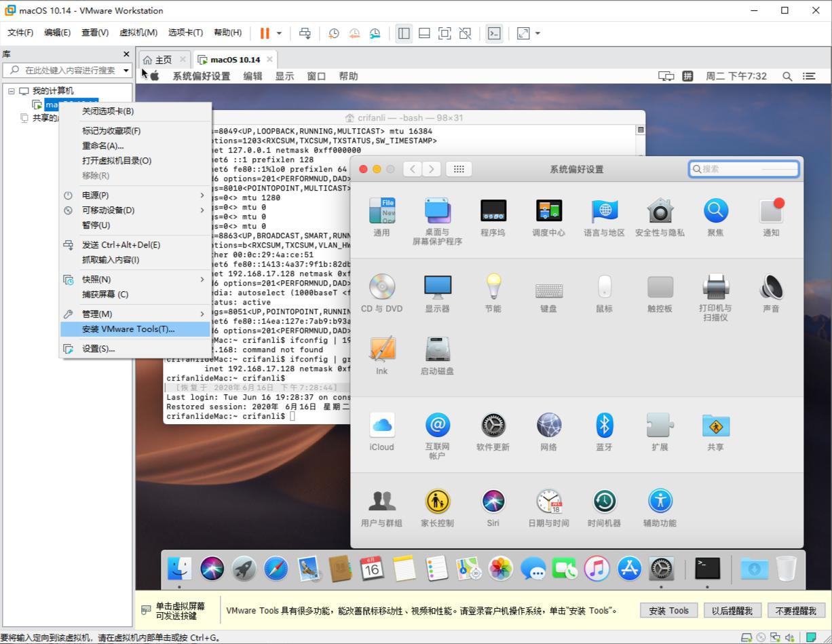Open Parental Controls (家长控制) icon
Screen dimensions: 832x644
tap(437, 501)
